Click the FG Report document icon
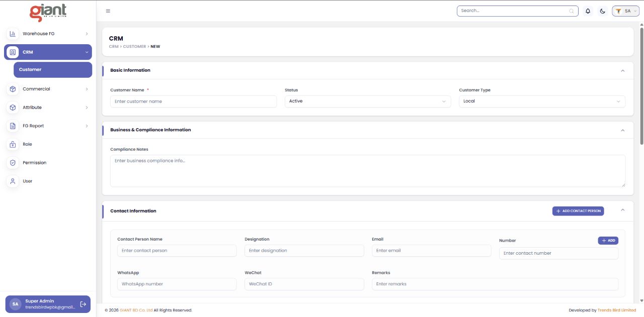644x317 pixels. [x=13, y=126]
